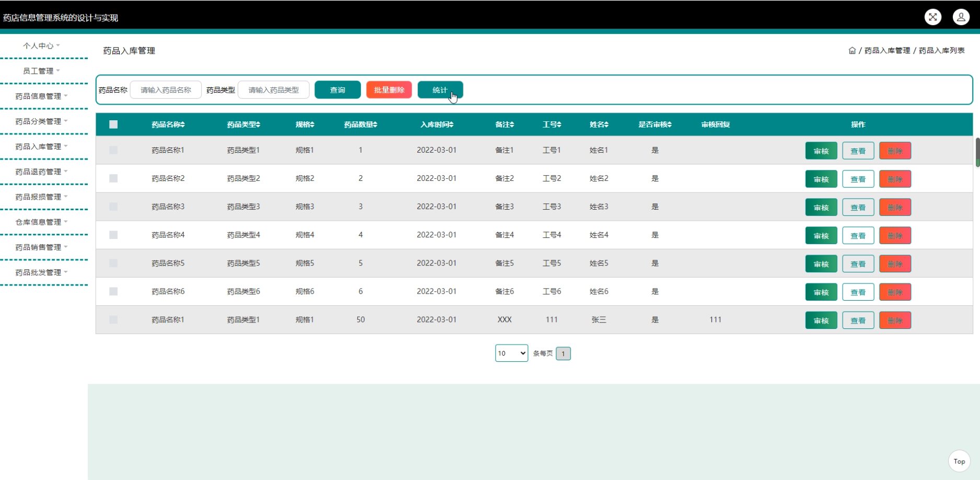This screenshot has height=480, width=980.
Task: Check the checkbox for the 张三 row
Action: coord(113,319)
